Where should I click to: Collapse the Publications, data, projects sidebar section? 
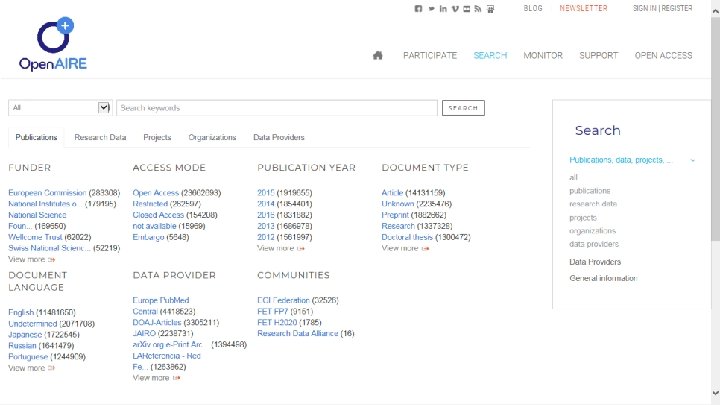coord(692,160)
